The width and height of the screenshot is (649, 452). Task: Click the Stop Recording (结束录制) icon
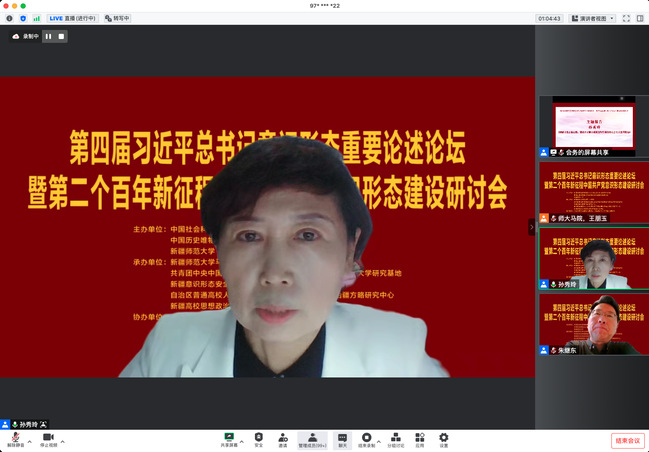point(367,438)
